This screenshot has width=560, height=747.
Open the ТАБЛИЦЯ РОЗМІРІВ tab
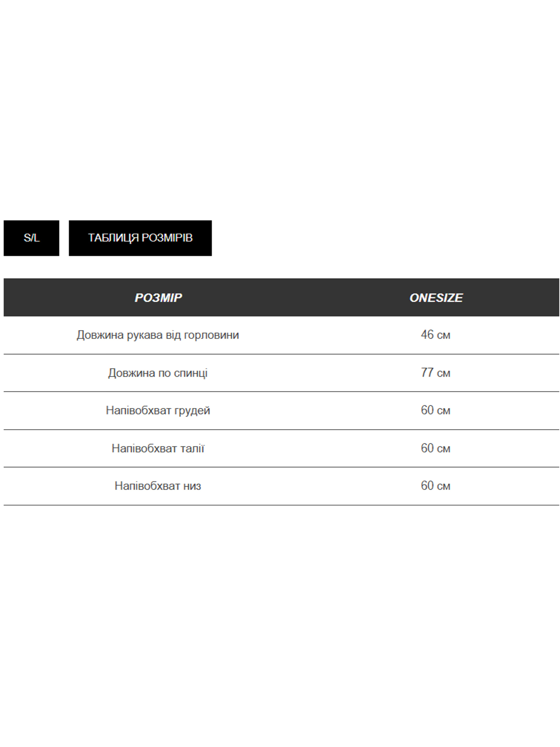140,238
